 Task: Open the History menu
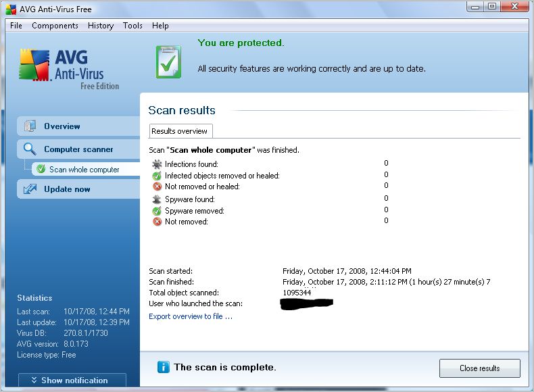point(101,26)
